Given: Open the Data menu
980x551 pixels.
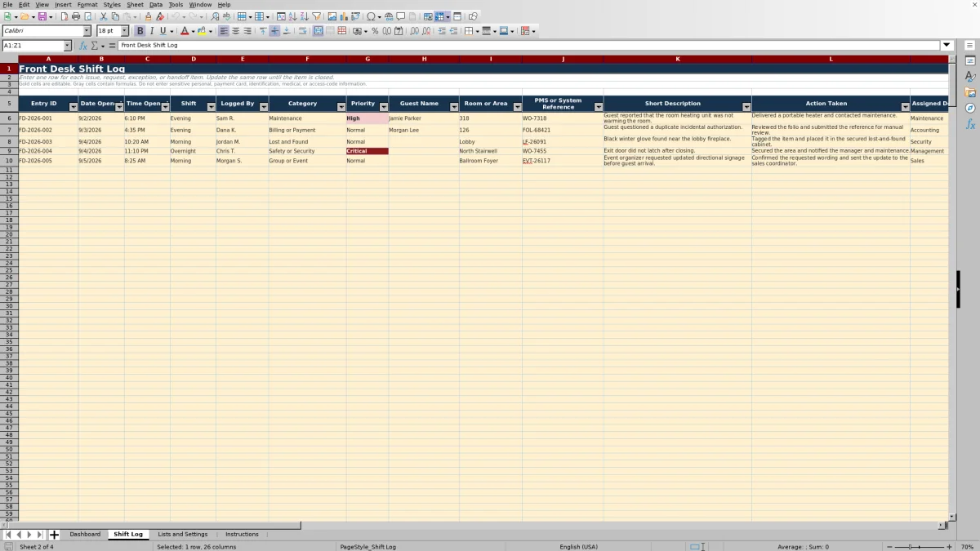Looking at the screenshot, I should pyautogui.click(x=156, y=5).
